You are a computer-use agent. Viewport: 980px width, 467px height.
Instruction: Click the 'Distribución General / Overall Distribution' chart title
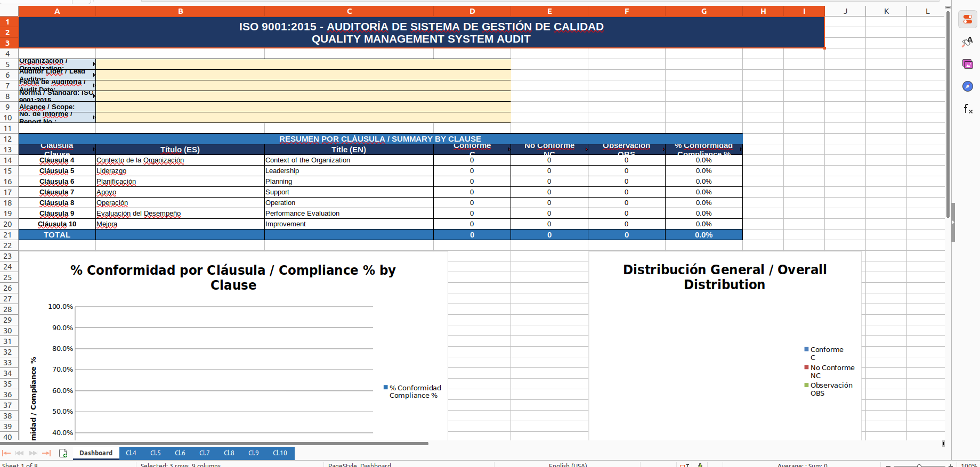pyautogui.click(x=725, y=277)
